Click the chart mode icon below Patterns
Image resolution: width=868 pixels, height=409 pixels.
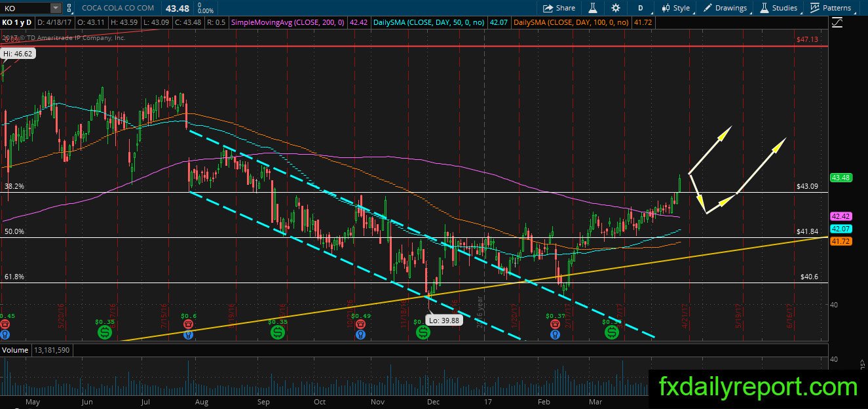(837, 23)
